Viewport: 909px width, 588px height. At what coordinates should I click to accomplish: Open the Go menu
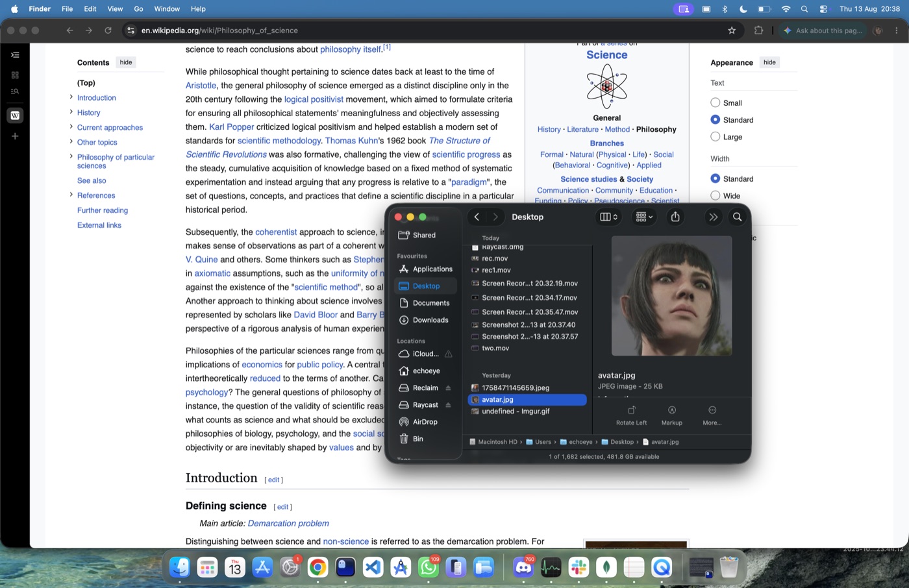click(138, 9)
